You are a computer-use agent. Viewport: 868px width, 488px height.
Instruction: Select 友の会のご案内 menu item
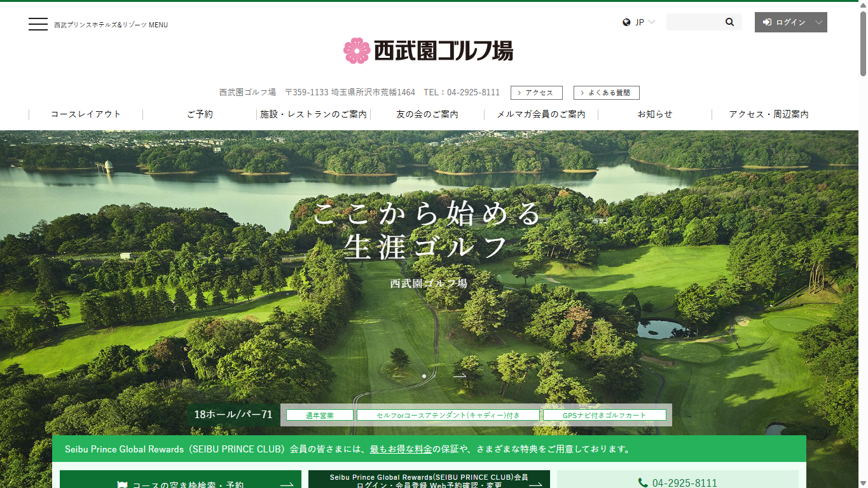point(427,114)
